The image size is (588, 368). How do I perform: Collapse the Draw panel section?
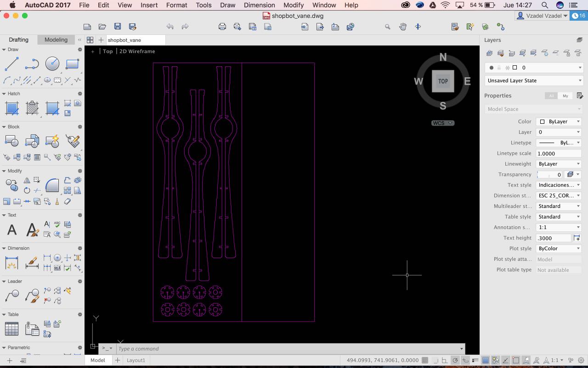(4, 50)
